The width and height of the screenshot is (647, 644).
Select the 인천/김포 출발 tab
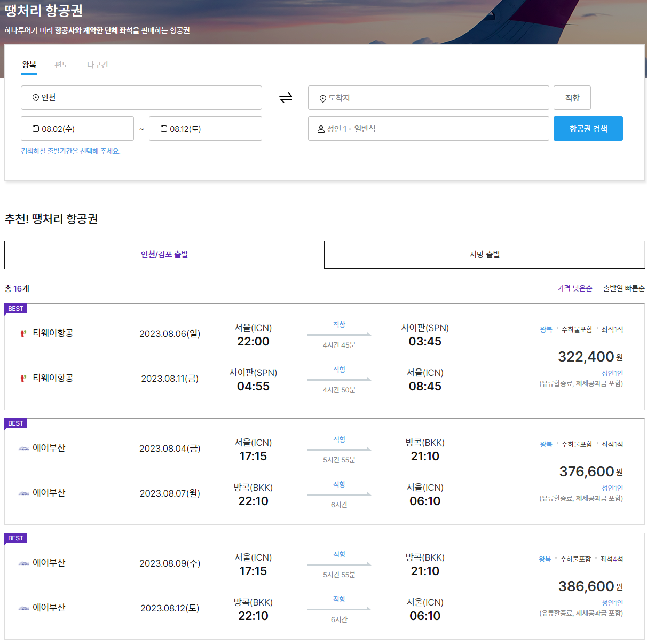[x=164, y=255]
